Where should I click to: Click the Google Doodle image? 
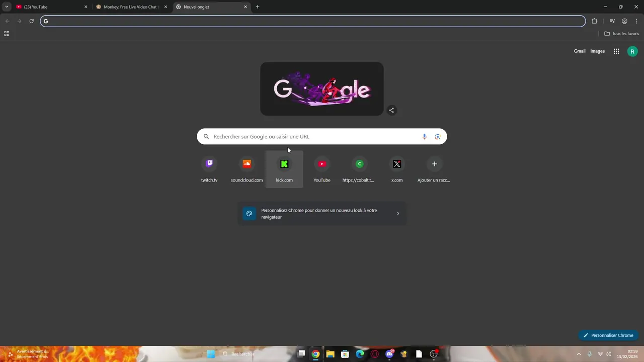(x=322, y=89)
